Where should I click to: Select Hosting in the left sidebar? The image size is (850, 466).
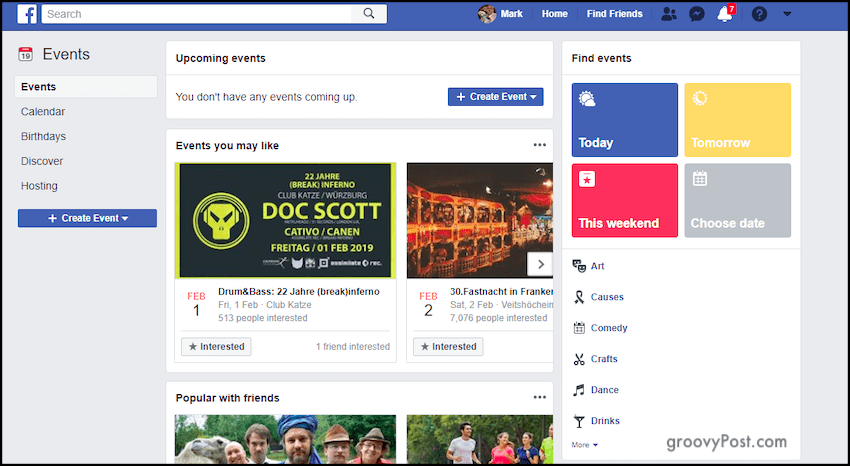tap(39, 186)
